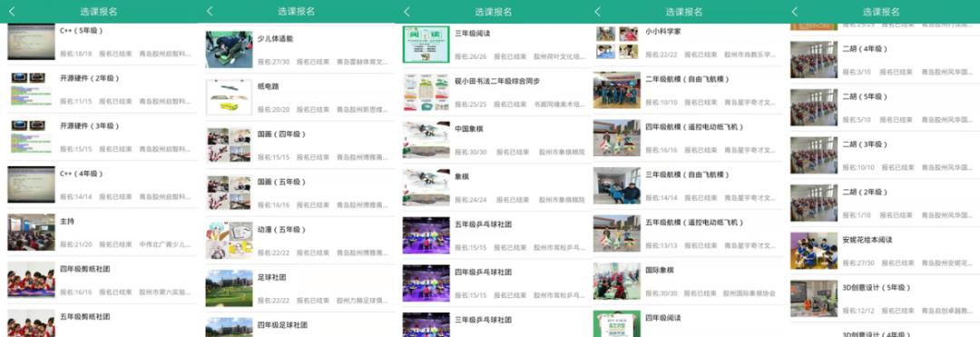Screen dimensions: 980x337
Task: Select the 四年级剪纸社团 course title
Action: click(x=85, y=269)
